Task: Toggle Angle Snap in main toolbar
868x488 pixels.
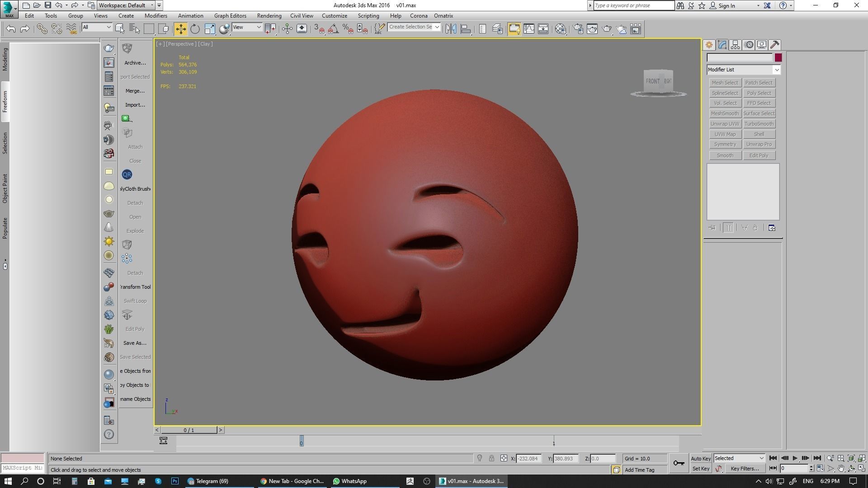Action: tap(333, 29)
